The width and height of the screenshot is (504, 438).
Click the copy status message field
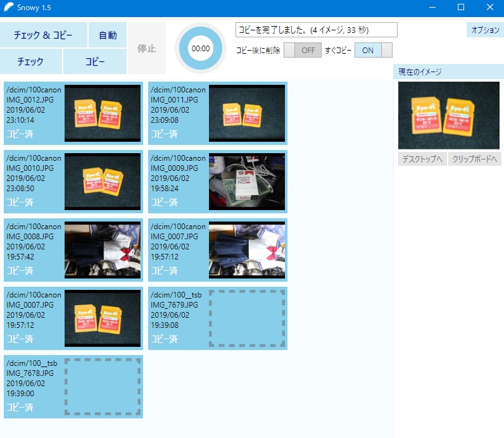tap(317, 30)
